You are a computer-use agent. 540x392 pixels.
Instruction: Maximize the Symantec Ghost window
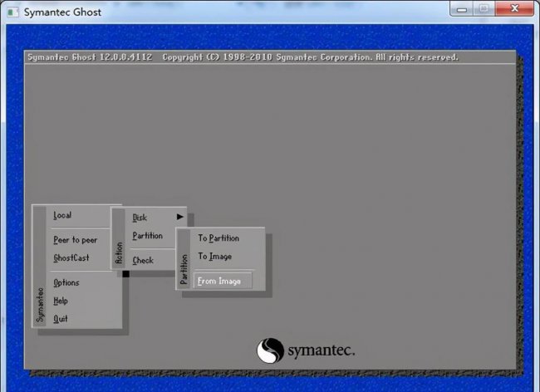pos(484,8)
